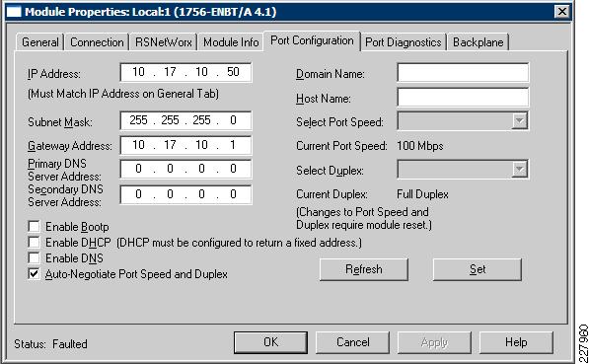Click the 'Status: Faulted' text
Screen dimensions: 589x364
coord(50,343)
